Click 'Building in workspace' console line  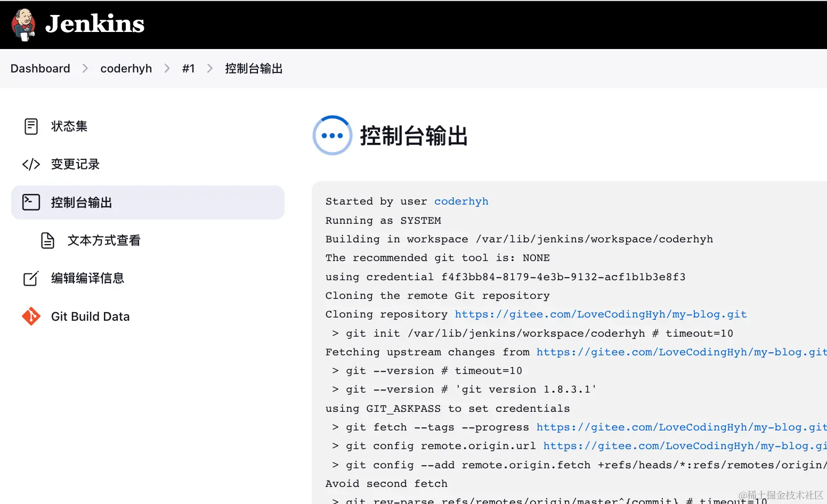(x=519, y=239)
